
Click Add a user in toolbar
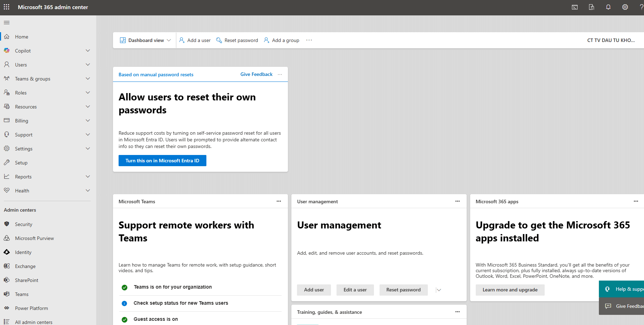point(195,40)
